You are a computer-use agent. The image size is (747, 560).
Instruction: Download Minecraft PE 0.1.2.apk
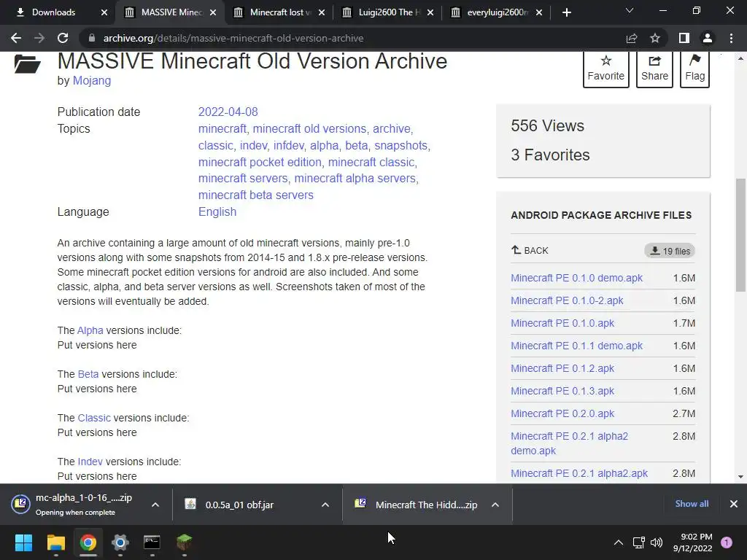click(x=562, y=368)
